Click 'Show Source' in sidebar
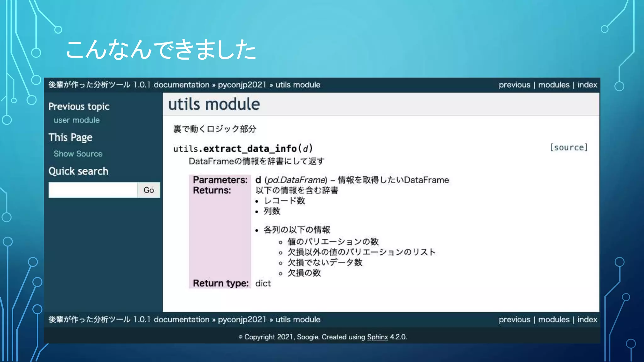This screenshot has width=644, height=362. pos(78,154)
